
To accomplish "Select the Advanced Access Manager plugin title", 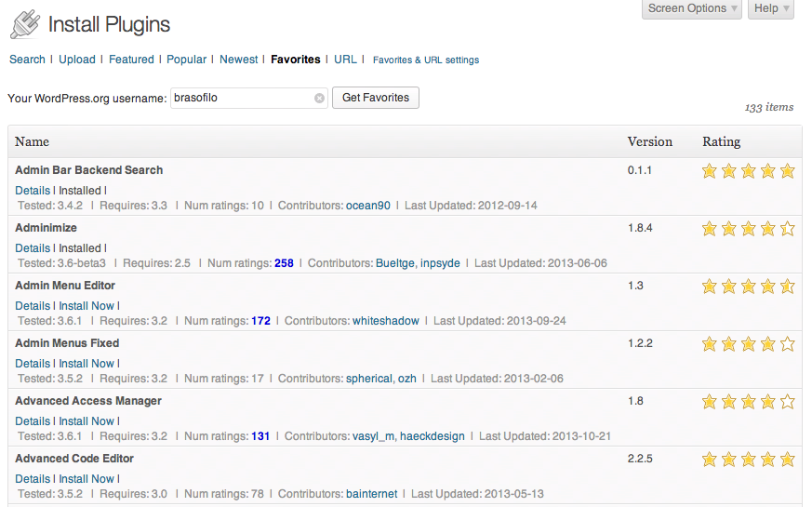I will (x=88, y=401).
